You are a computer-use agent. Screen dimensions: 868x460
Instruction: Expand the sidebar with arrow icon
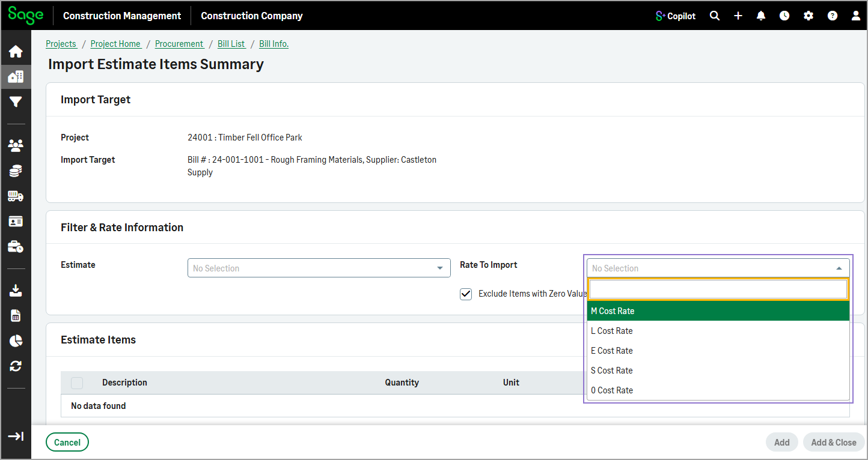coord(16,437)
